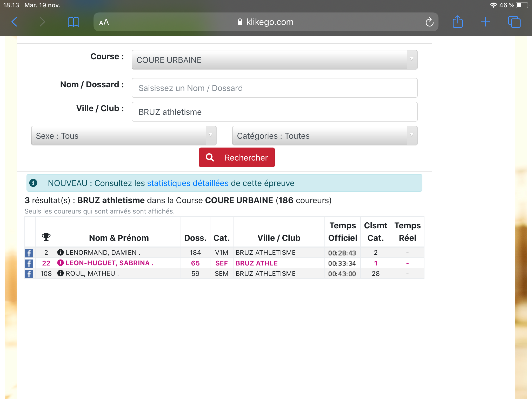Click Ville / Club field BRUZ athletisme
The width and height of the screenshot is (532, 399).
tap(274, 112)
